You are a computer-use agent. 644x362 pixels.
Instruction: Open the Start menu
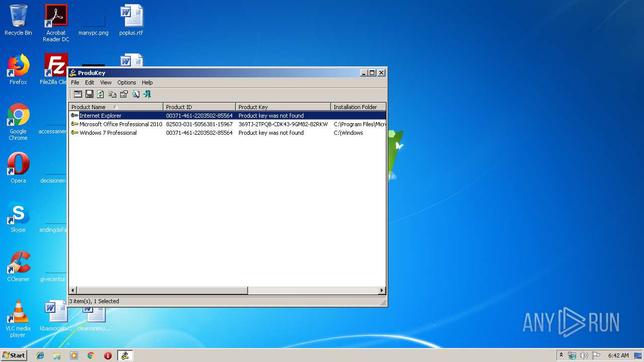click(x=14, y=355)
